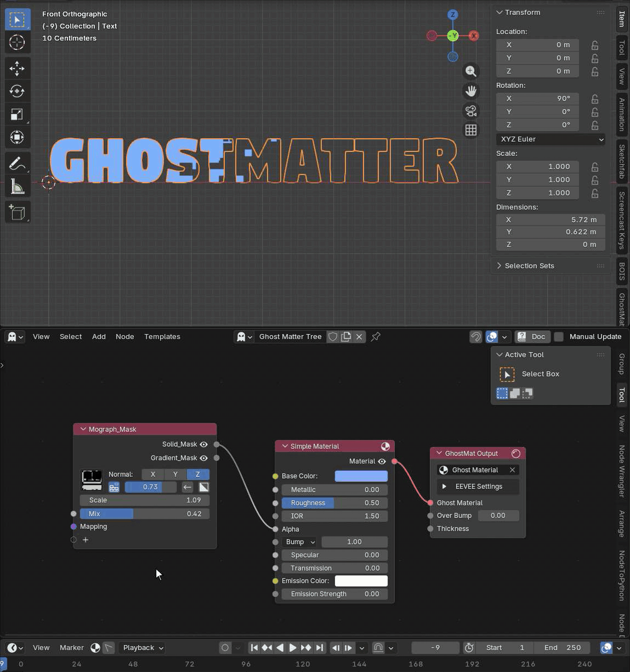
Task: Click the Base Color swatch
Action: click(x=361, y=476)
